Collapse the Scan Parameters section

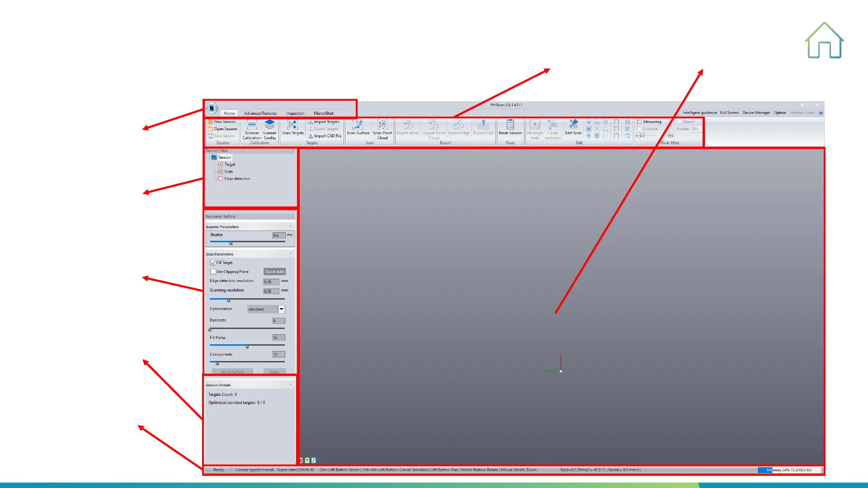coord(290,254)
